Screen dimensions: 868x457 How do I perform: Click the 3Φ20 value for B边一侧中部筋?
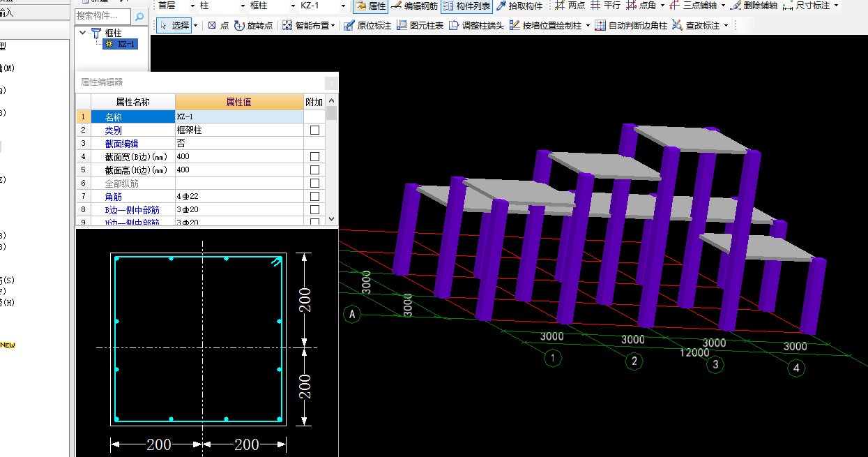(239, 209)
